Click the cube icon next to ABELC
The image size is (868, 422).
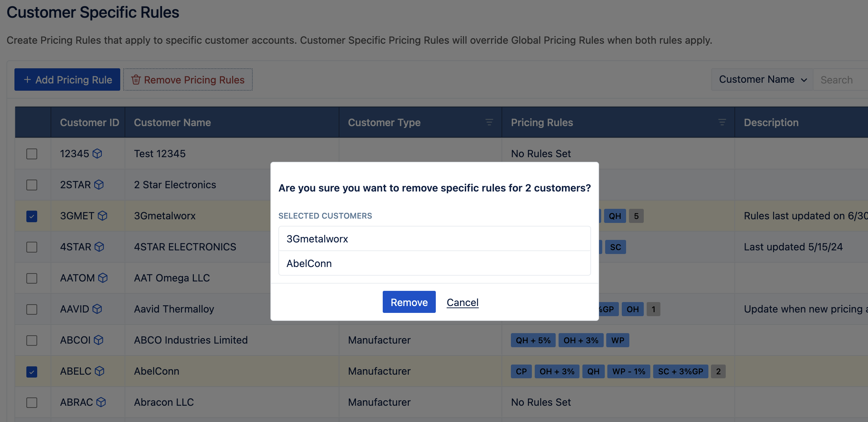coord(100,371)
